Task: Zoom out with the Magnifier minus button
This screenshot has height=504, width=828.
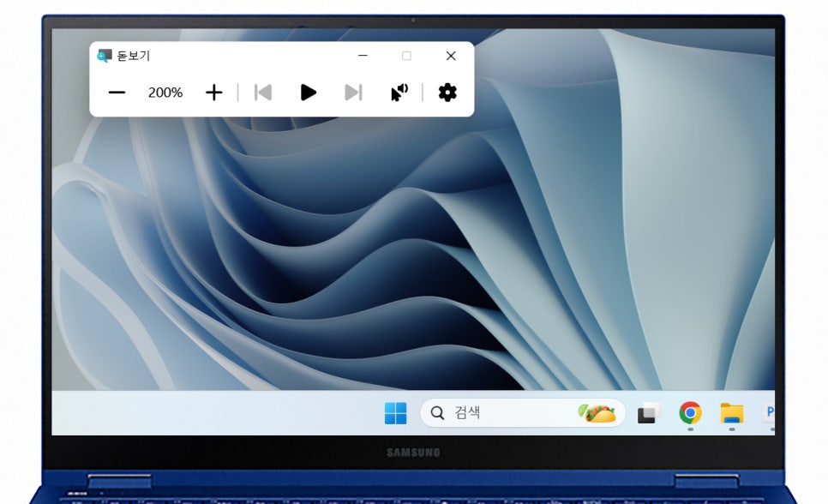Action: (117, 93)
